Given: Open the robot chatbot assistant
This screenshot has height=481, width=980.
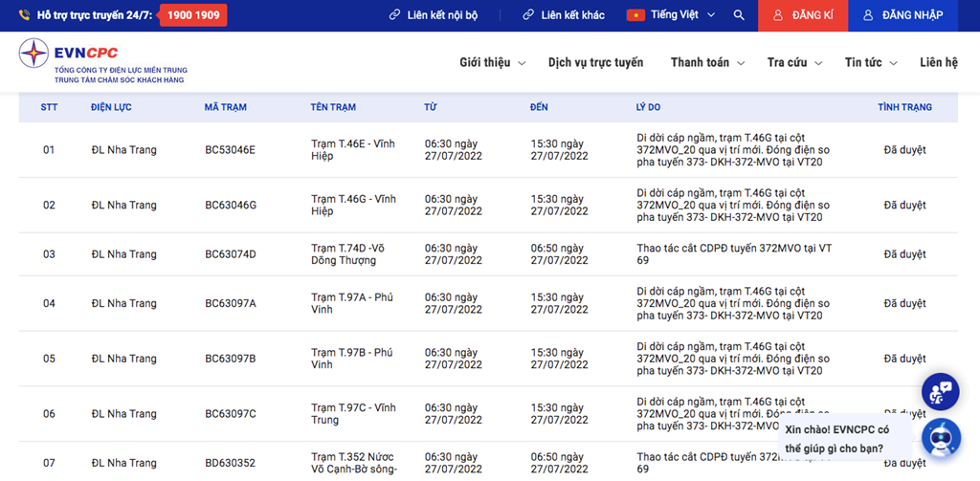Looking at the screenshot, I should [940, 439].
